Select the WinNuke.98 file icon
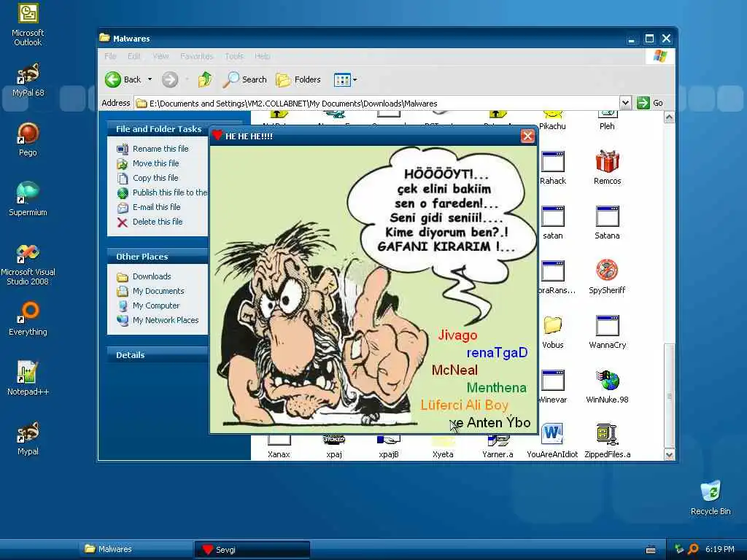 (x=607, y=386)
